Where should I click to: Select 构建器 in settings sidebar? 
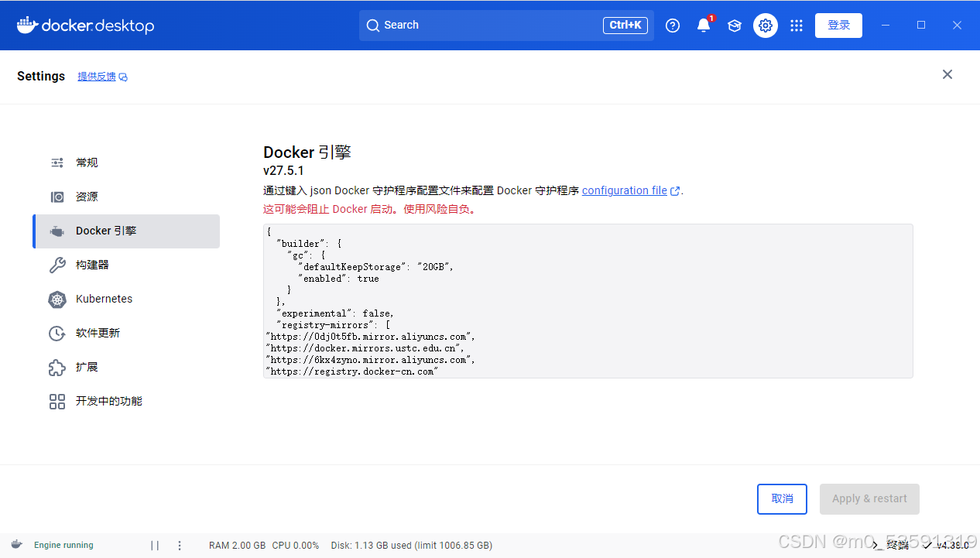(x=126, y=265)
